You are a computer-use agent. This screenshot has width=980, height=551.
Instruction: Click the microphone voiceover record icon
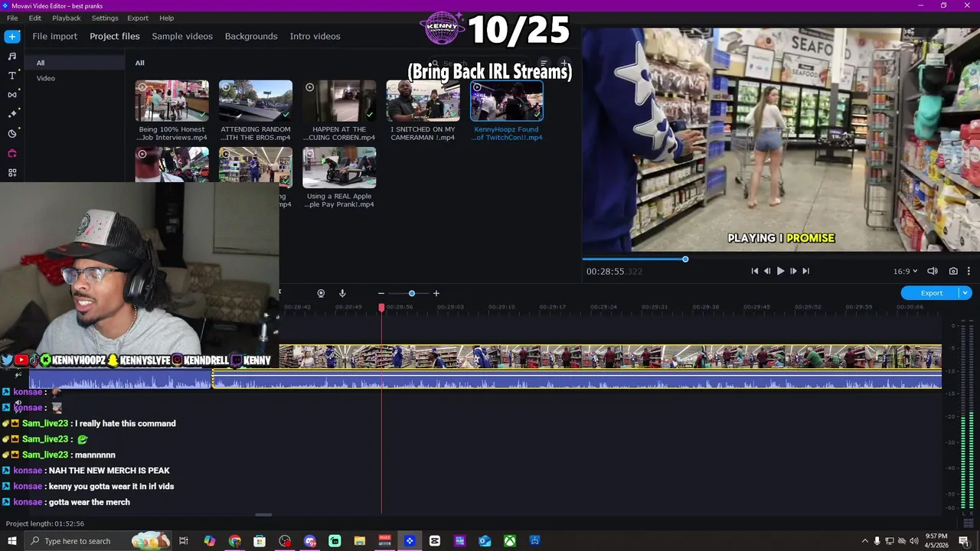[342, 293]
